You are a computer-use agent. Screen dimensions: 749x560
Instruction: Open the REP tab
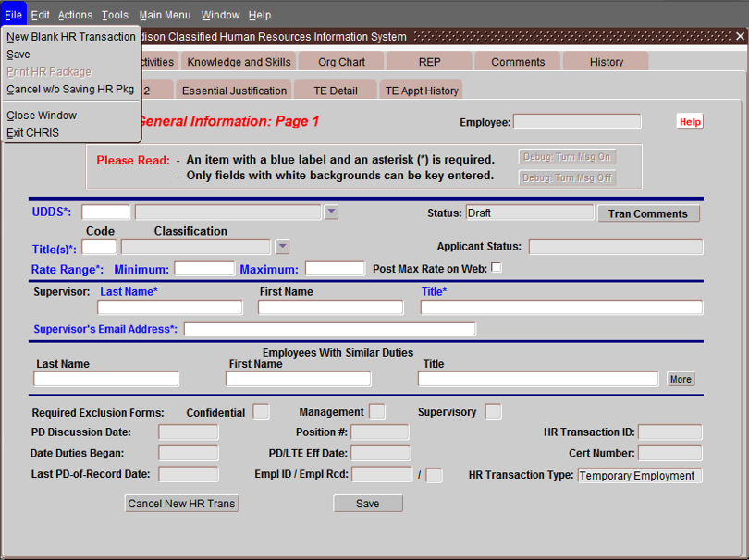(x=429, y=62)
